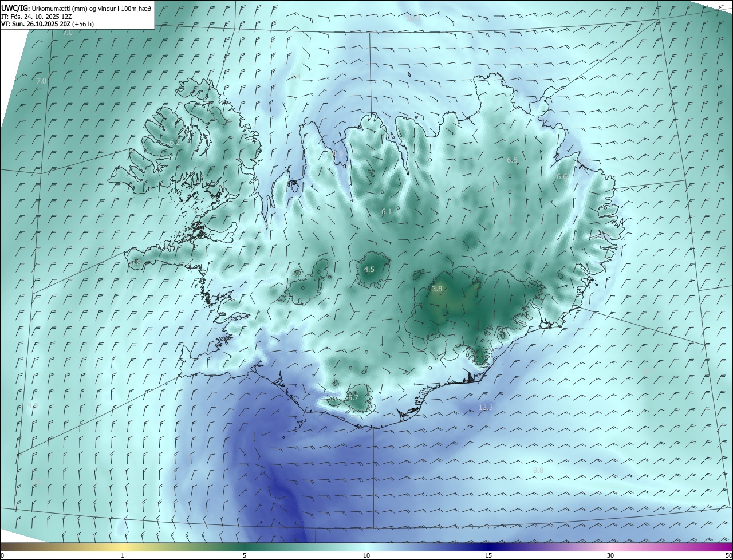Click the 10 label on the color scale
Viewport: 733px width, 560px height.
pyautogui.click(x=366, y=556)
